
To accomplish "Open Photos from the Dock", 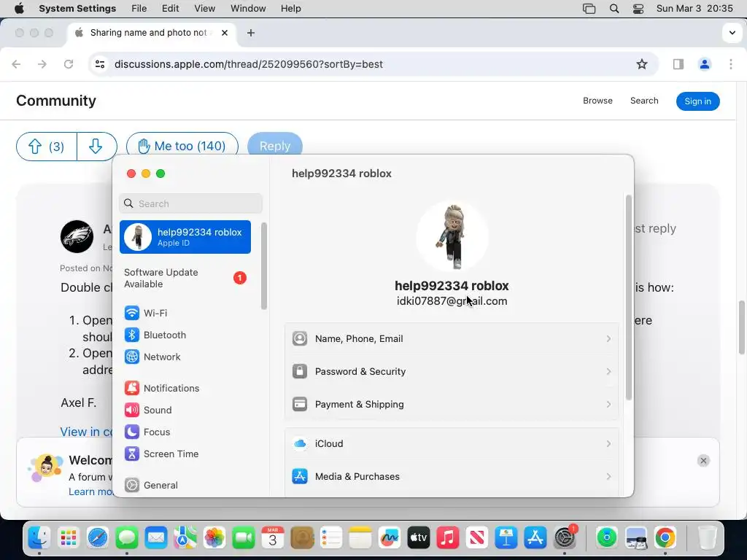I will tap(214, 538).
